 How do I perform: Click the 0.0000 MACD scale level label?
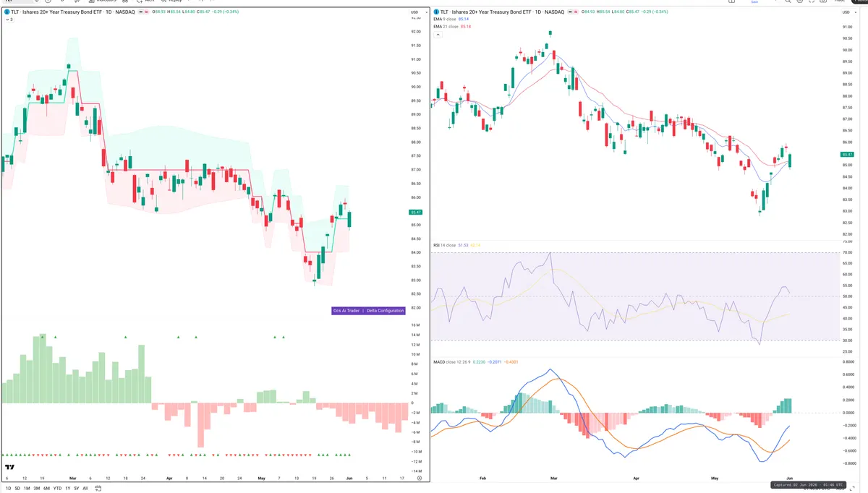pos(848,413)
